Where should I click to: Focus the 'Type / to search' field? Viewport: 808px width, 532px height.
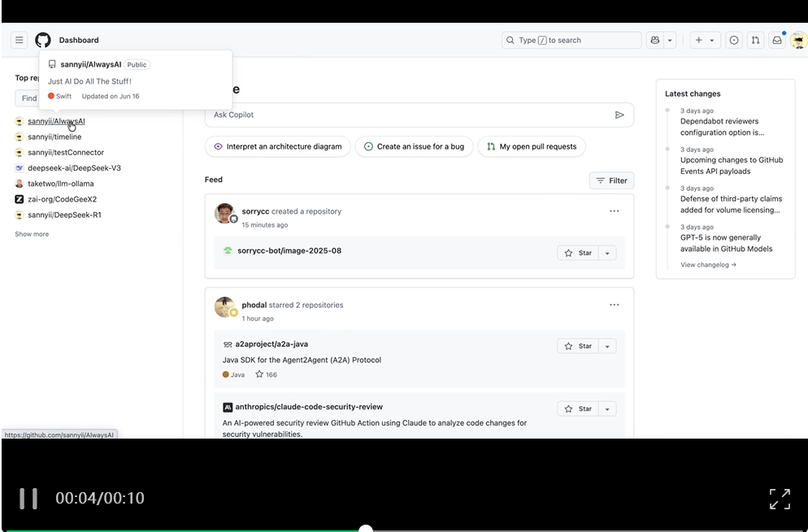tap(571, 40)
